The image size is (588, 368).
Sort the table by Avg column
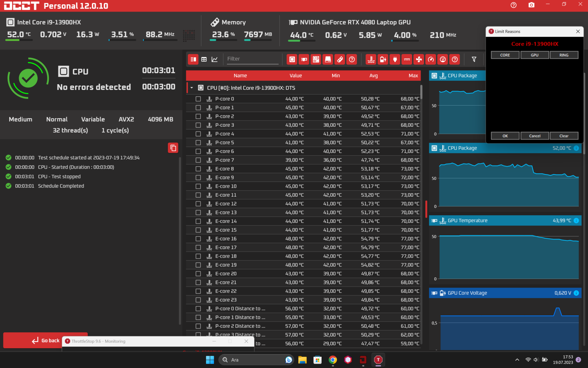click(x=374, y=76)
